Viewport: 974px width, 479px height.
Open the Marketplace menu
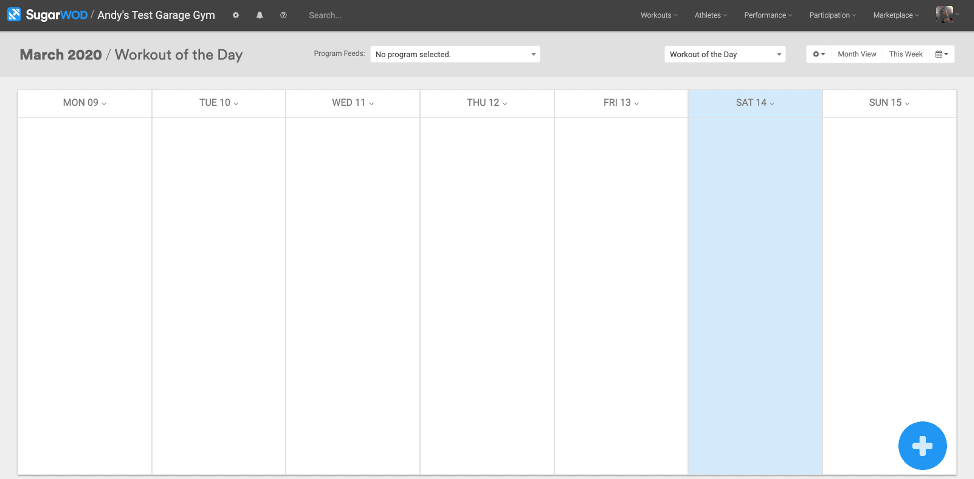[x=896, y=16]
